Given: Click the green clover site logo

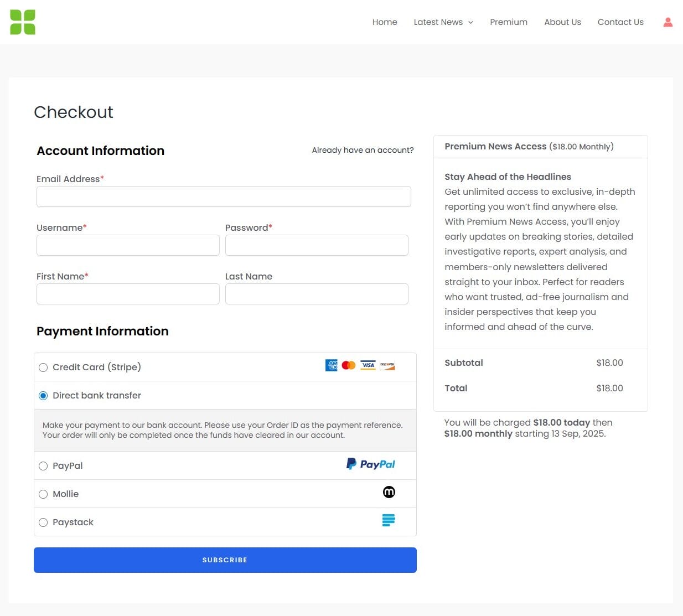Looking at the screenshot, I should (x=23, y=22).
